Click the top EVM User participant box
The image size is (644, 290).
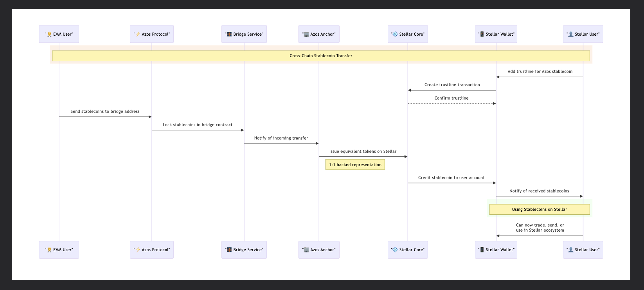[x=59, y=34]
